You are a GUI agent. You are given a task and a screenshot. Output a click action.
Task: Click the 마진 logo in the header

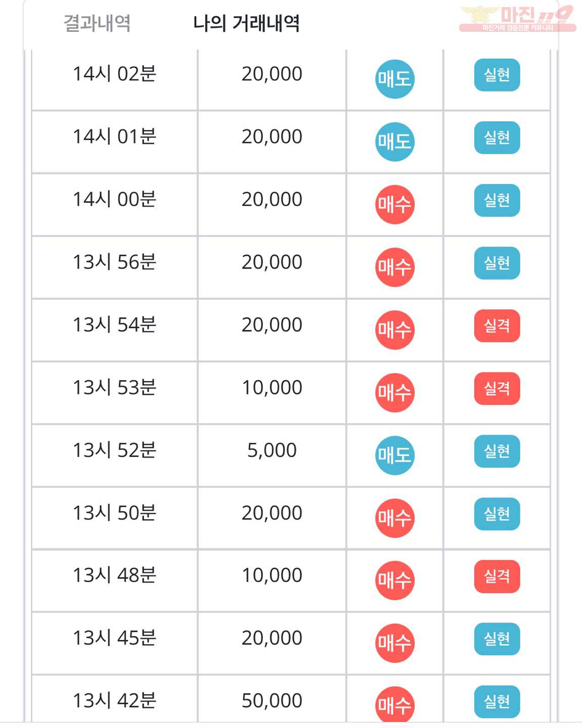[517, 19]
